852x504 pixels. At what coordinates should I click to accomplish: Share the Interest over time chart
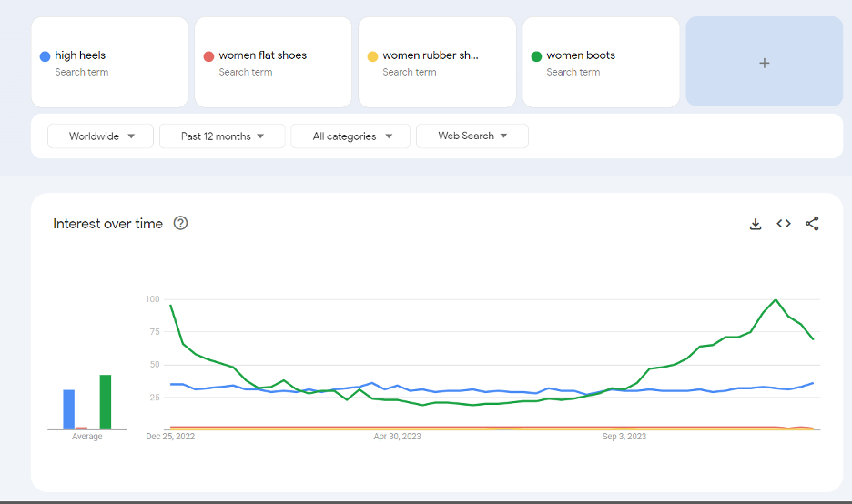click(x=812, y=224)
